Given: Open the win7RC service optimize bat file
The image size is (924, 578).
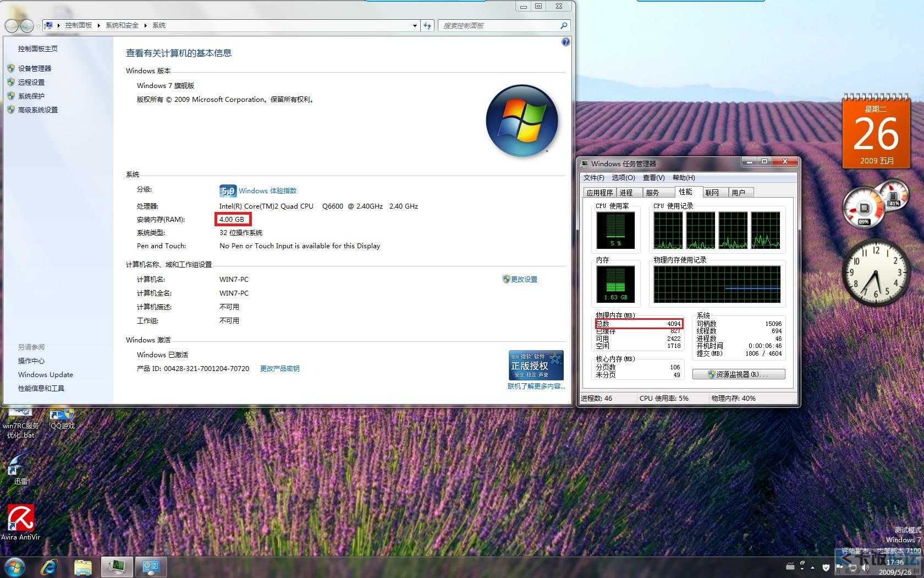Looking at the screenshot, I should 21,422.
